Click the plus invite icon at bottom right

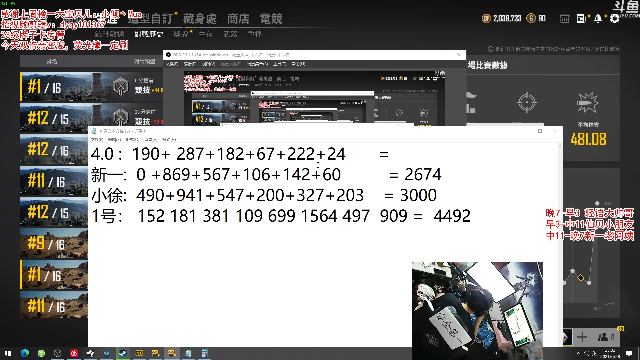(582, 337)
